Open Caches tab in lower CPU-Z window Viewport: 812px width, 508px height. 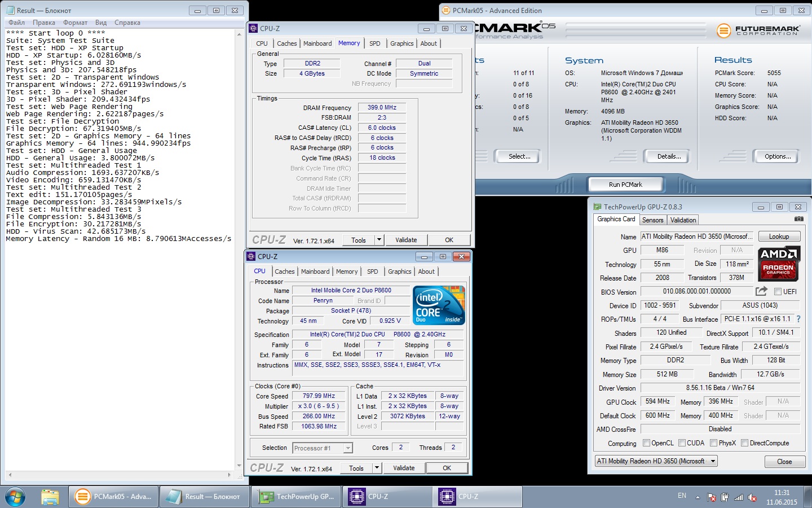[285, 271]
